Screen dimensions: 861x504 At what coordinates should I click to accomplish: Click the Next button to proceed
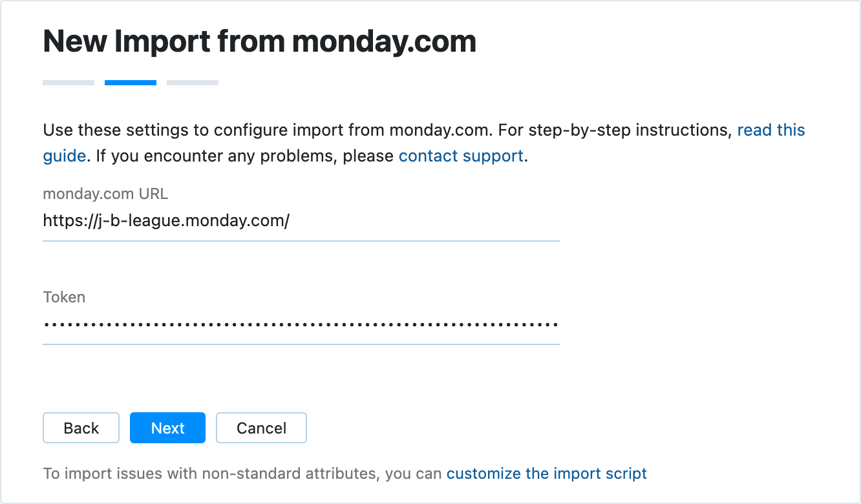(167, 428)
